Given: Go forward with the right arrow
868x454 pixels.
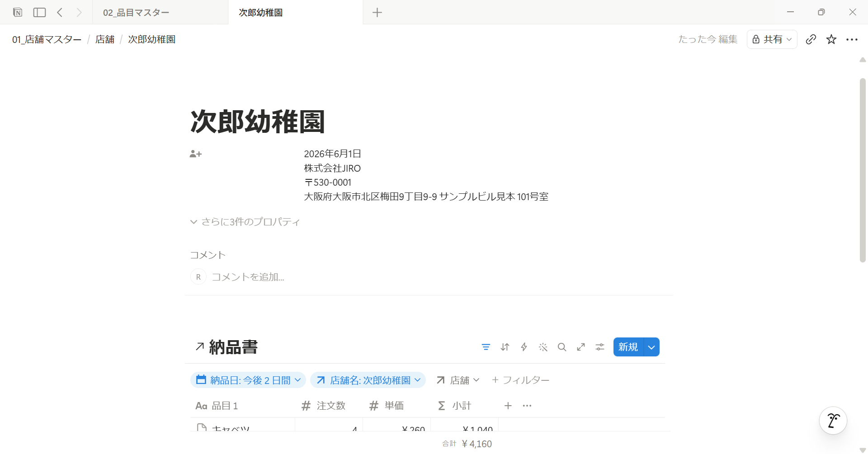Looking at the screenshot, I should coord(79,12).
